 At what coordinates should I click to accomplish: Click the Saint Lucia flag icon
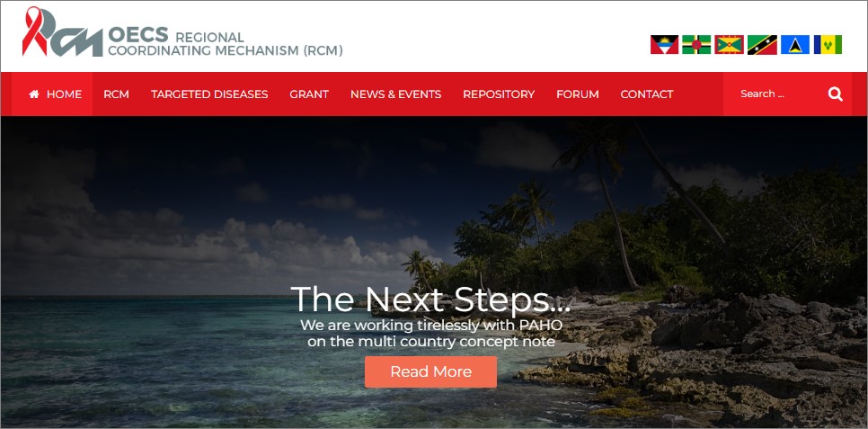(x=795, y=44)
